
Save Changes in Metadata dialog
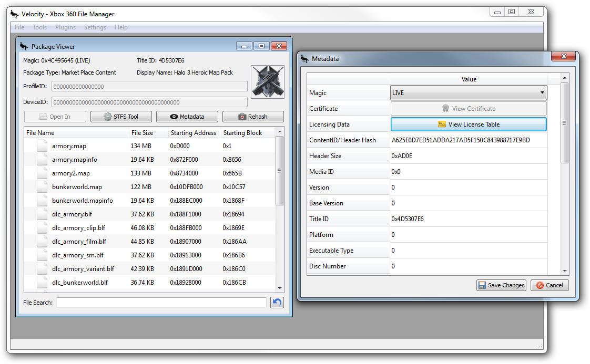pos(501,285)
